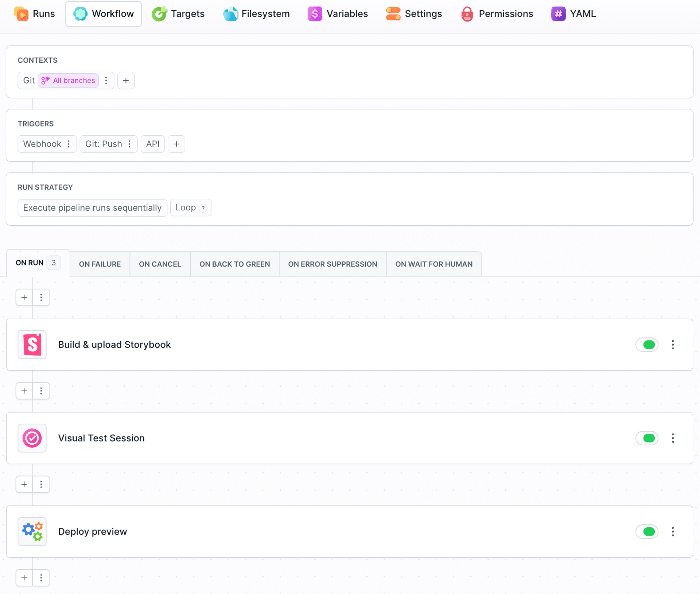
Task: Click Execute pipeline runs sequentially option
Action: [92, 207]
